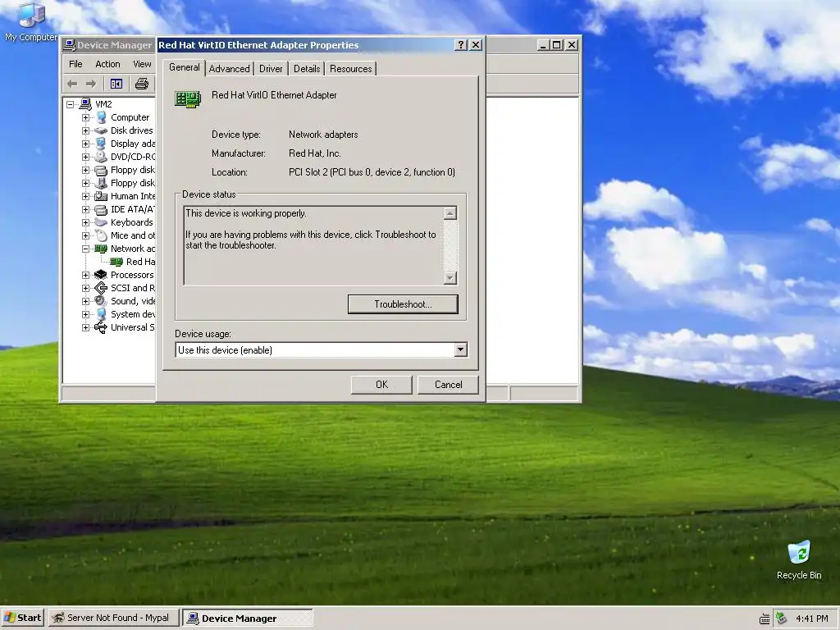840x630 pixels.
Task: Select the Keyboards icon in tree
Action: click(101, 222)
